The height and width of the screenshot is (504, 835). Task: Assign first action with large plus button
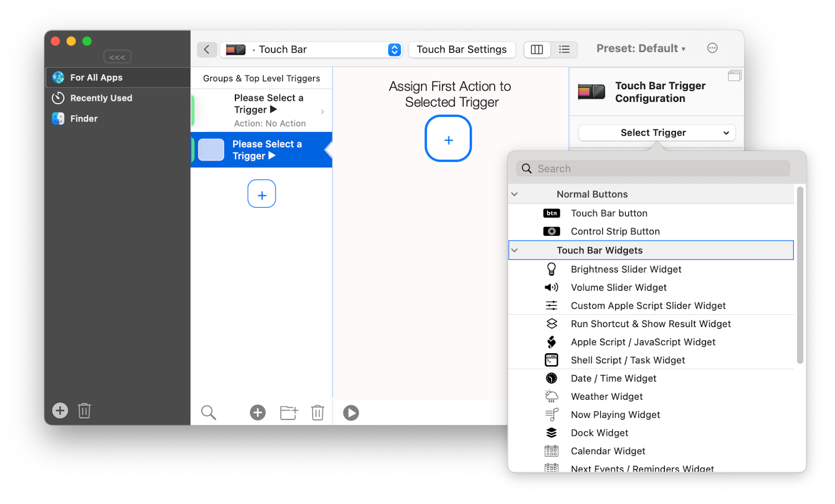(448, 139)
